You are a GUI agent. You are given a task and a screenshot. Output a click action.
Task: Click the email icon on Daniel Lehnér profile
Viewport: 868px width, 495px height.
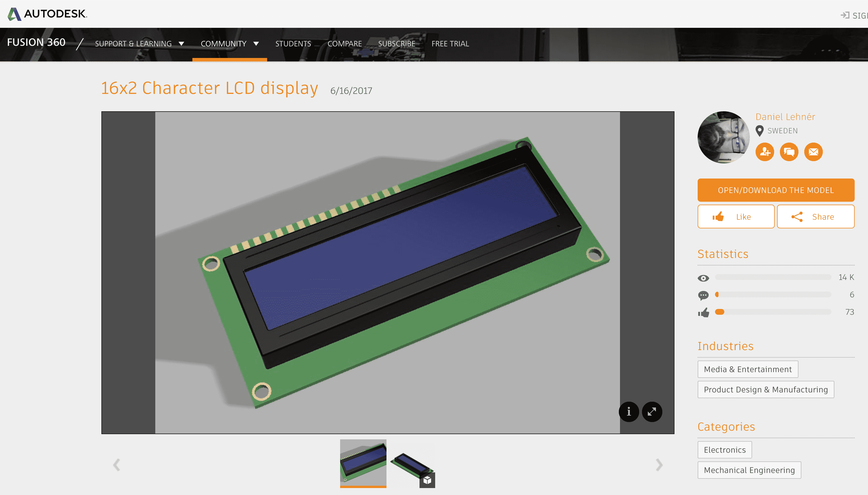813,152
